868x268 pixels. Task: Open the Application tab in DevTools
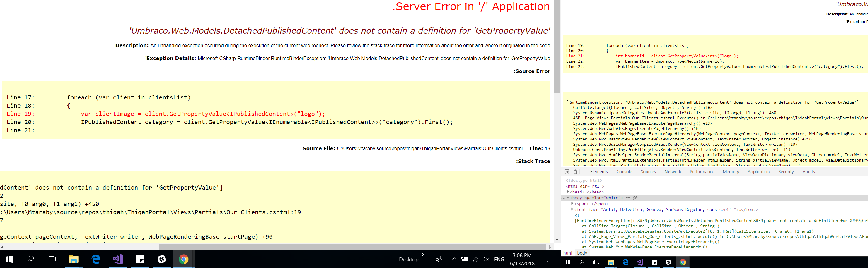click(x=758, y=172)
